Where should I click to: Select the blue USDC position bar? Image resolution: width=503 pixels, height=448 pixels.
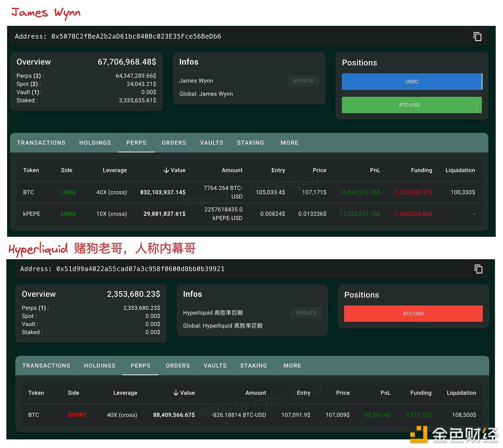coord(412,81)
